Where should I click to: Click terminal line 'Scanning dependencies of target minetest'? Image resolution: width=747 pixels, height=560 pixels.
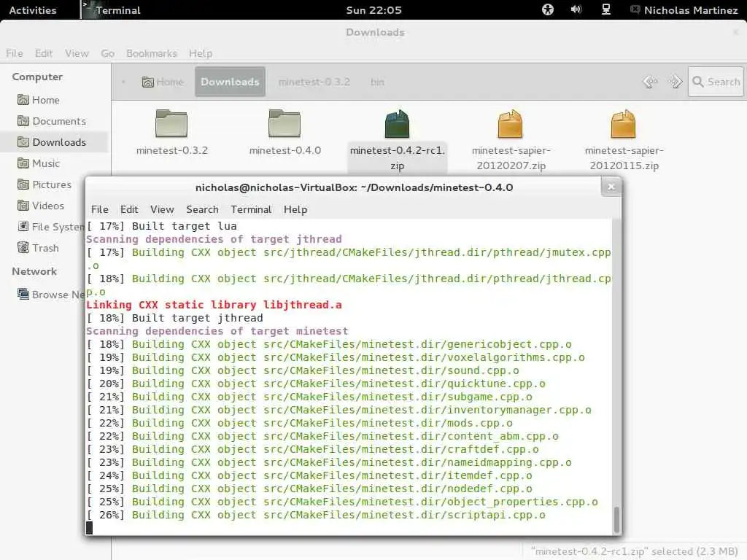point(217,331)
